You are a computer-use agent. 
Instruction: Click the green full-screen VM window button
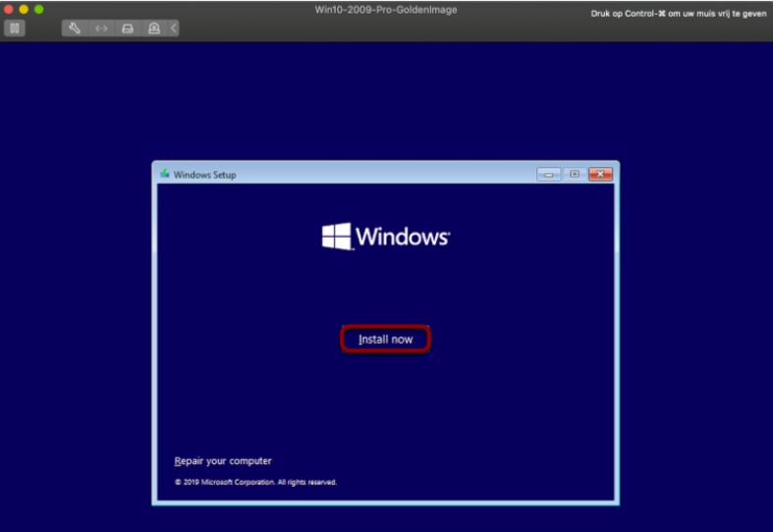click(38, 10)
